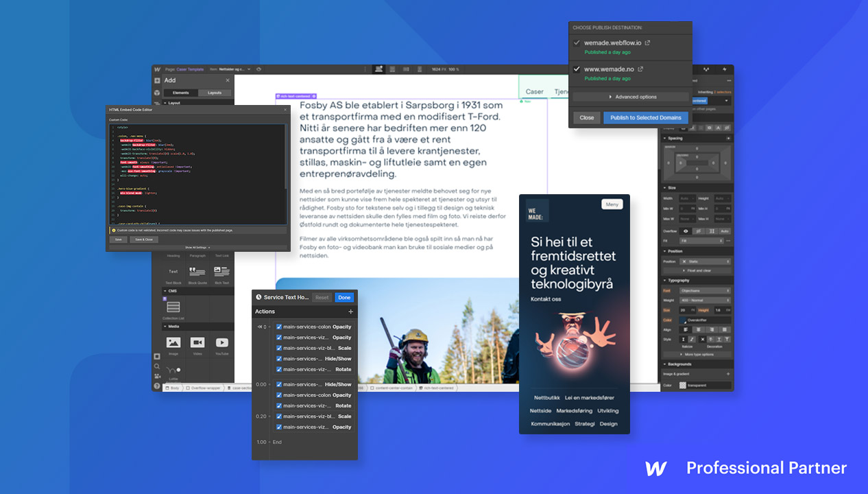Viewport: 868px width, 494px height.
Task: Expand Advanced options in publish dialog
Action: coord(631,97)
